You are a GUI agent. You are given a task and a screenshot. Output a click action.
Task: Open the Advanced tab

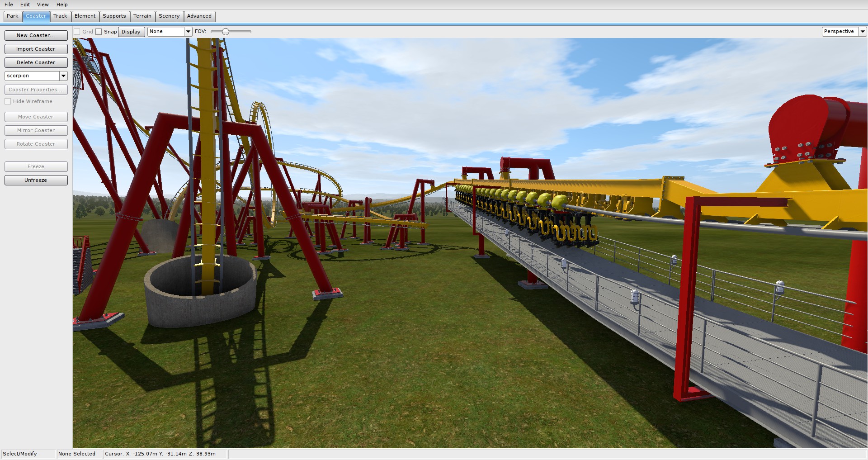point(199,16)
